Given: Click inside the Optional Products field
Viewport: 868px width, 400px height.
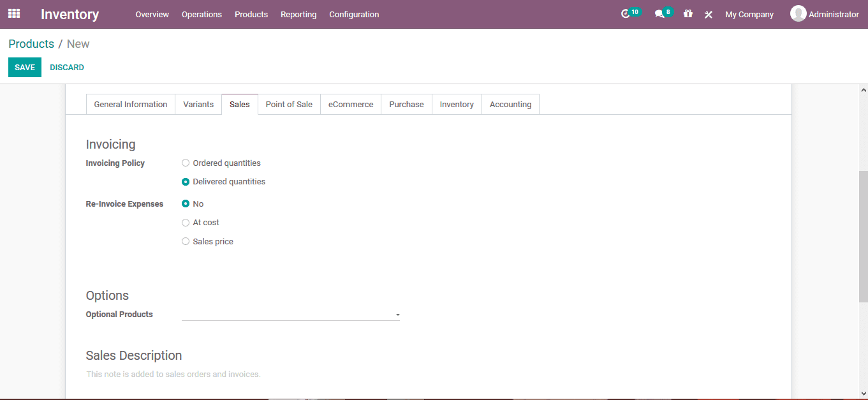Looking at the screenshot, I should (x=287, y=314).
